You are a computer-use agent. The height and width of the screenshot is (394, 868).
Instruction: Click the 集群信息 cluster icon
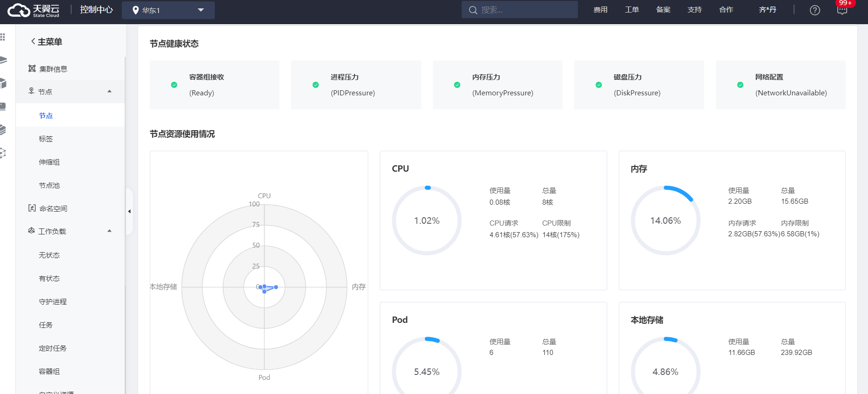pyautogui.click(x=32, y=69)
